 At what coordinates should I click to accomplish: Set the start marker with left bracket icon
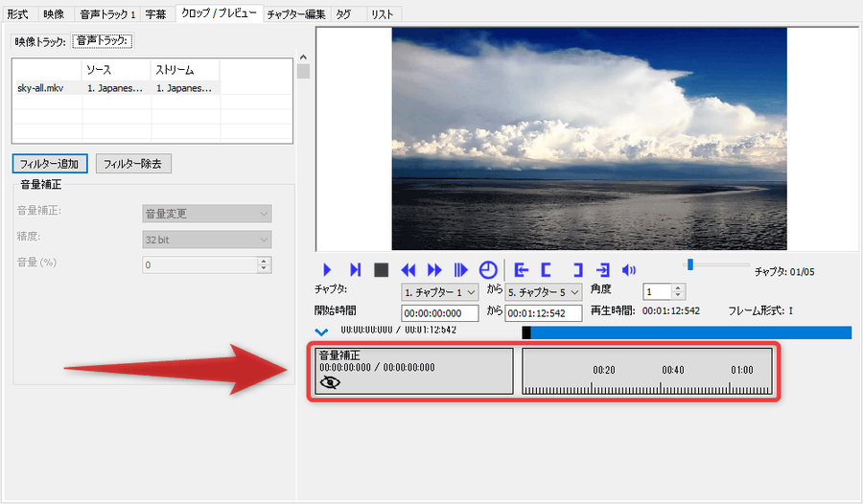click(x=546, y=269)
